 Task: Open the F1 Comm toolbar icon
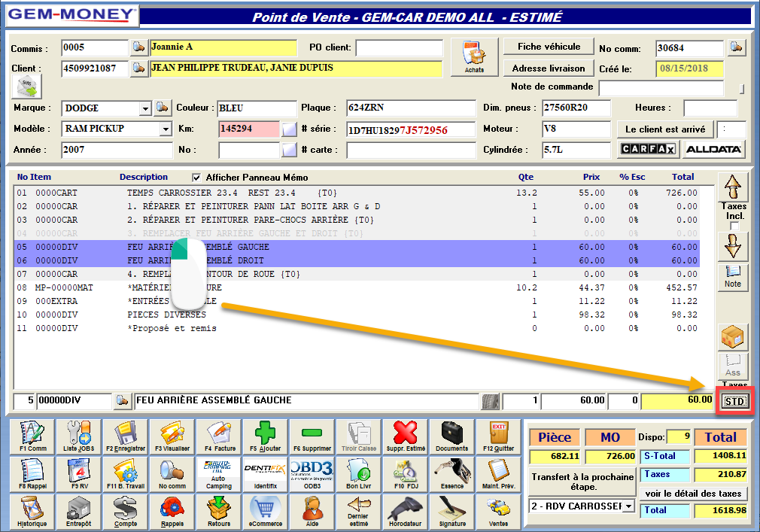[32, 437]
